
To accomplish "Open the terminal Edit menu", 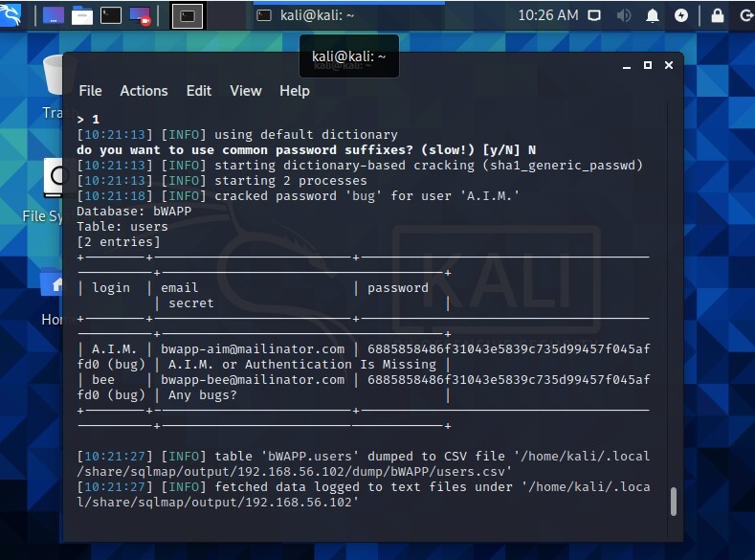I will (199, 91).
